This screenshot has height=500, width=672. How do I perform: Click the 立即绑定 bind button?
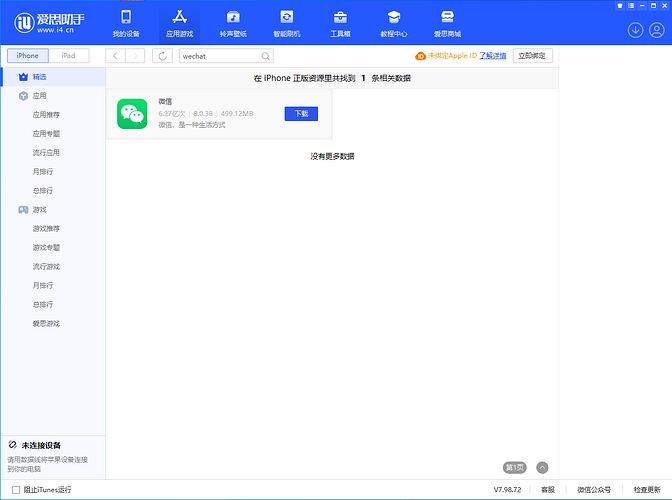coord(532,56)
